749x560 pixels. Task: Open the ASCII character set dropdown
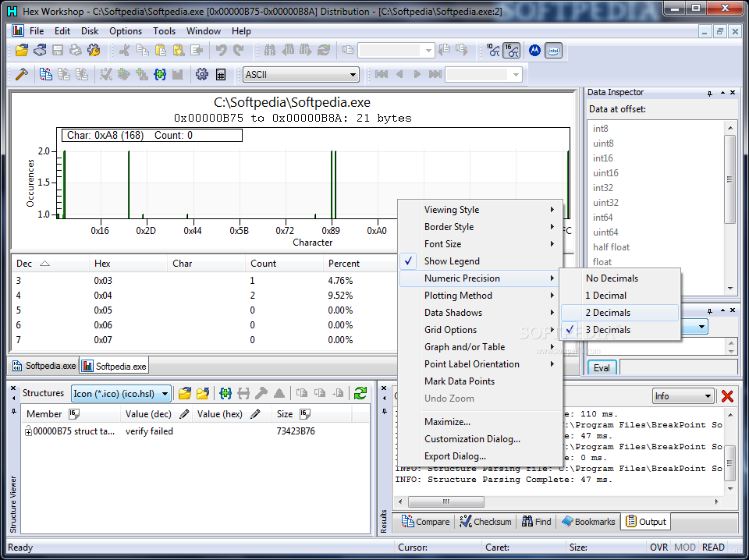[x=301, y=74]
